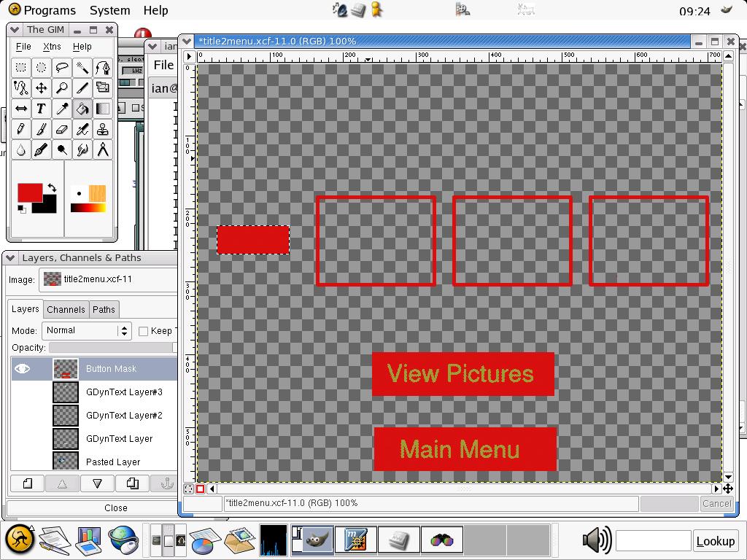This screenshot has height=560, width=747.
Task: Click the Close button in Layers dialog
Action: [x=115, y=508]
